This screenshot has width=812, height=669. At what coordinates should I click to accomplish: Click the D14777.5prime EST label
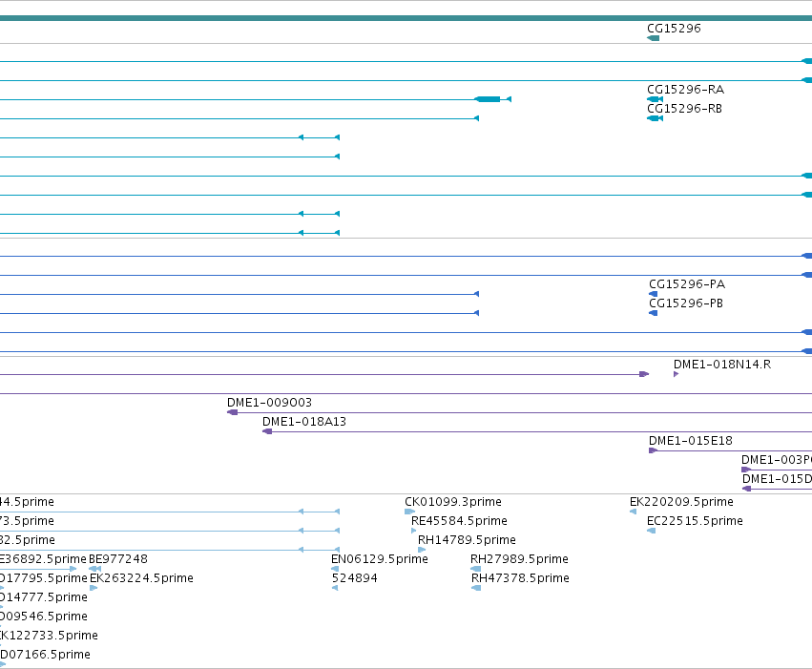[44, 597]
